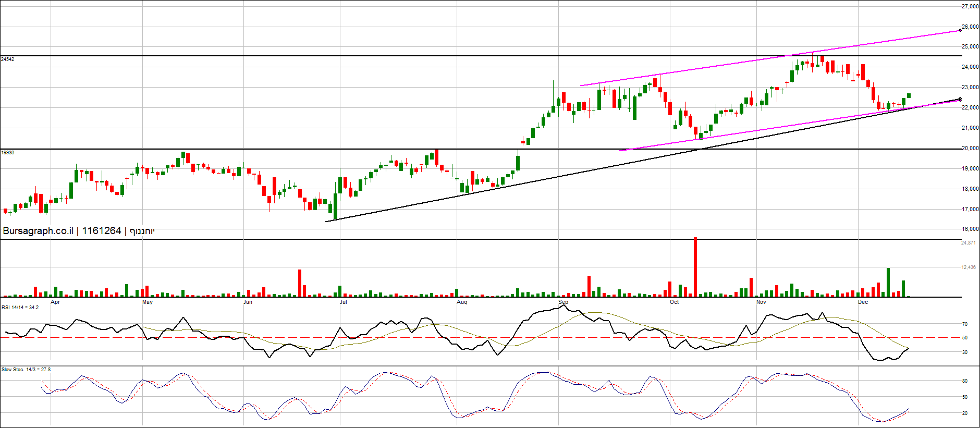Viewport: 980px width, 428px height.
Task: Click the last green candlestick on the chart
Action: point(909,95)
